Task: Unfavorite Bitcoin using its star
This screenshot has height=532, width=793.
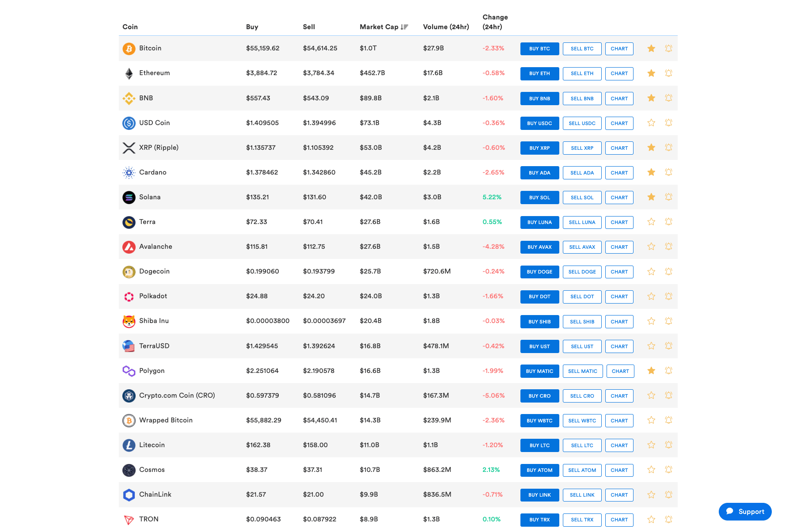Action: [651, 49]
